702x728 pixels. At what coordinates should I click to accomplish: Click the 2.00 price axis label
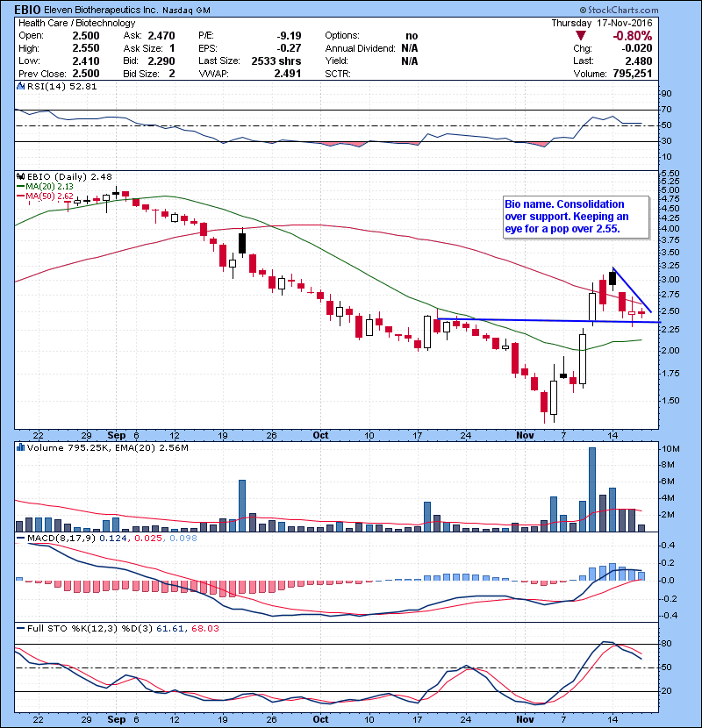[x=670, y=351]
